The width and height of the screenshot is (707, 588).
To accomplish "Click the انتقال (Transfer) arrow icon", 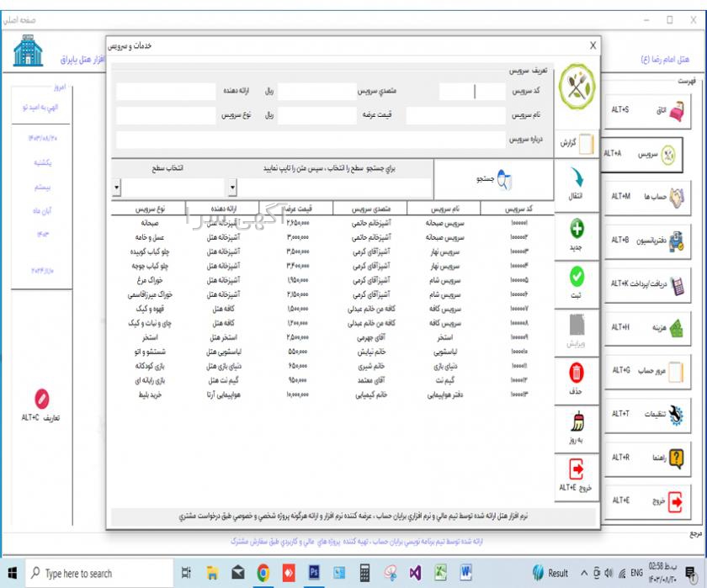I will pyautogui.click(x=577, y=181).
